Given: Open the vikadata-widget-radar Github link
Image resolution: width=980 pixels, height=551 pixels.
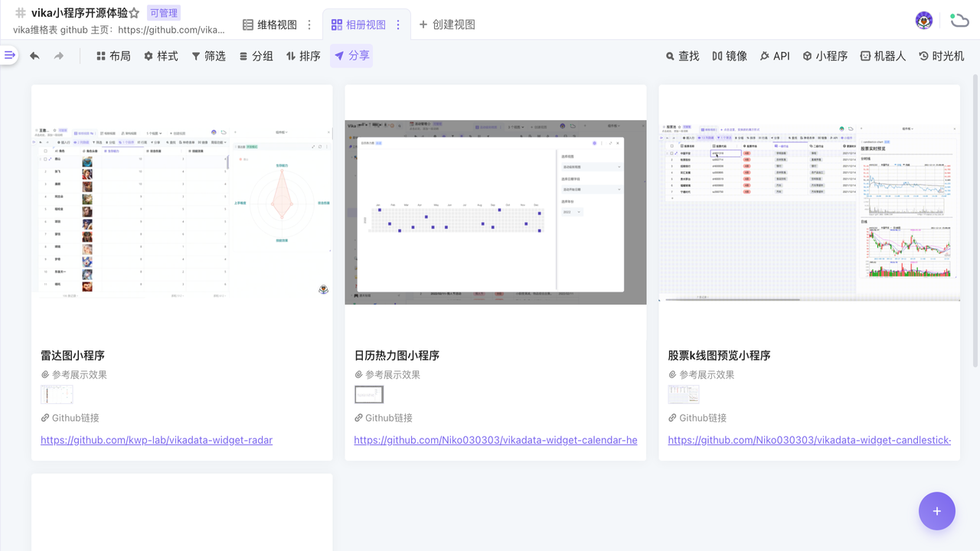Looking at the screenshot, I should [156, 440].
